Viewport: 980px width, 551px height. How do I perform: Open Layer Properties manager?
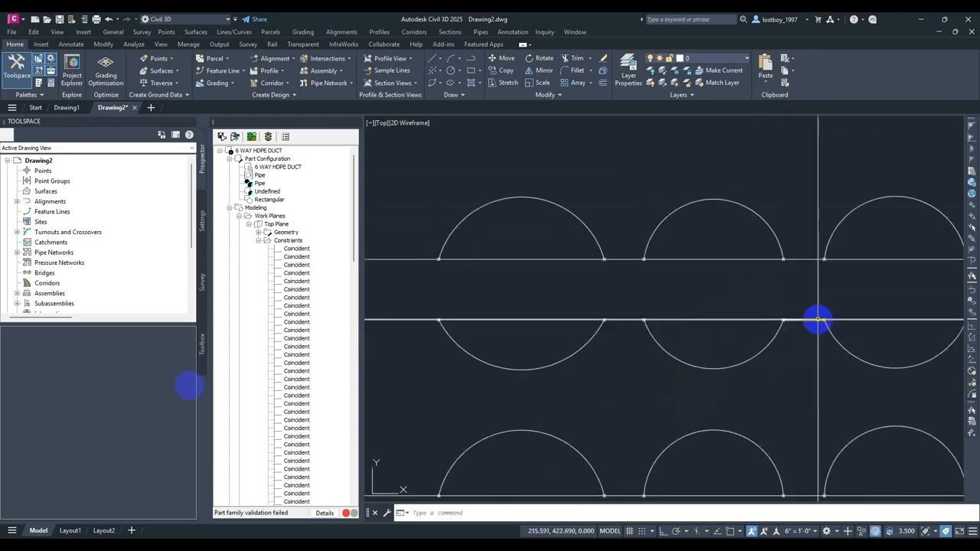tap(629, 70)
